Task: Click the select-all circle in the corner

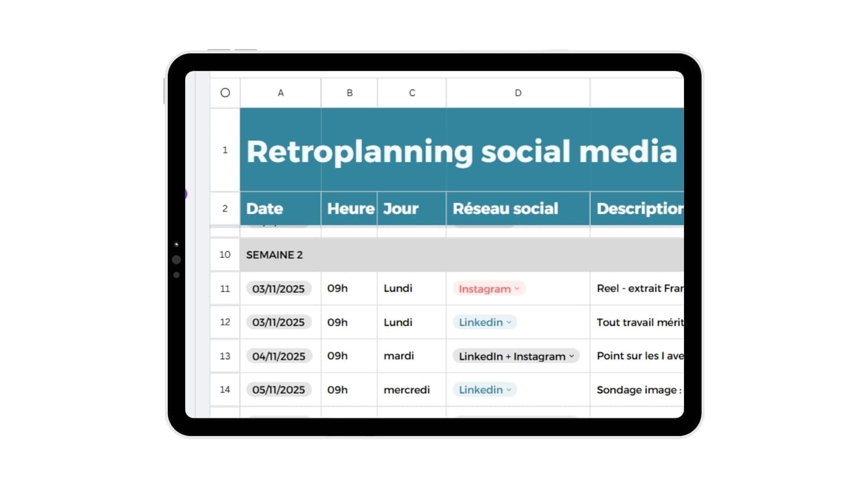Action: coord(225,93)
